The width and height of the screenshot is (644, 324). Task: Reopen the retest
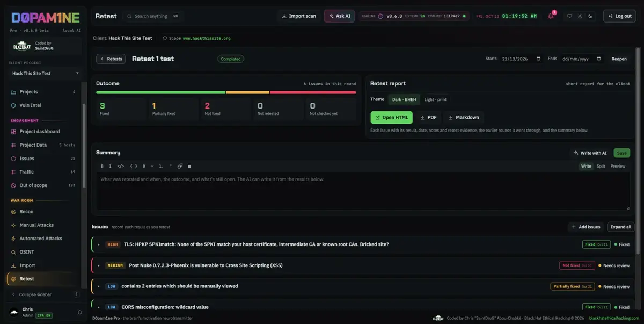(x=619, y=59)
